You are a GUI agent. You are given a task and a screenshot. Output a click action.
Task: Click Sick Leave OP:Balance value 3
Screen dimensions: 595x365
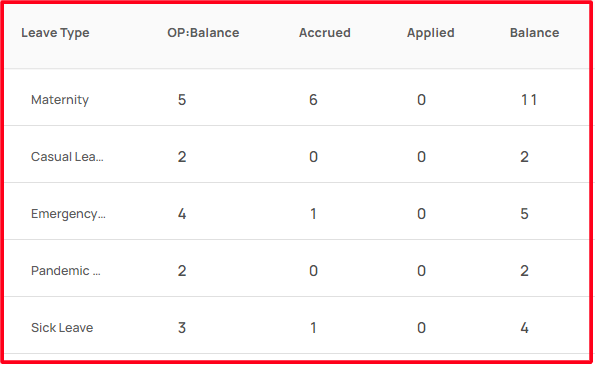pyautogui.click(x=182, y=327)
